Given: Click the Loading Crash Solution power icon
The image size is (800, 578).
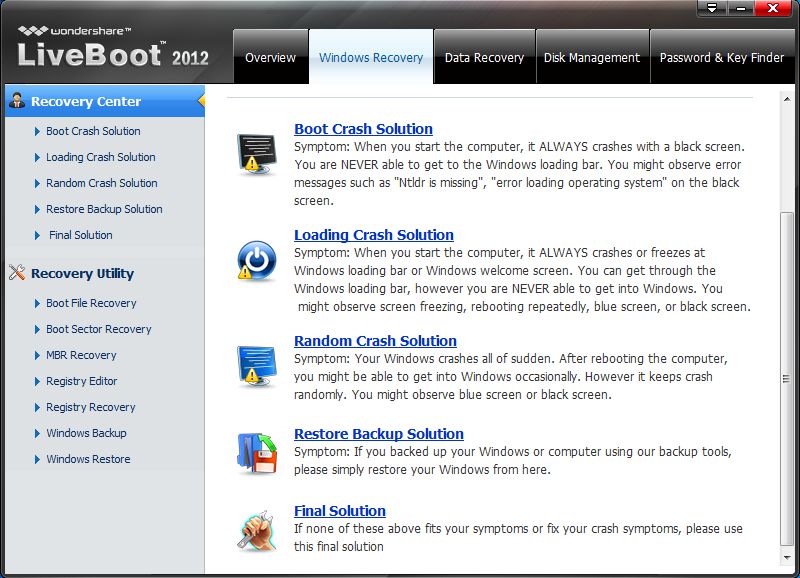Looking at the screenshot, I should pos(257,261).
